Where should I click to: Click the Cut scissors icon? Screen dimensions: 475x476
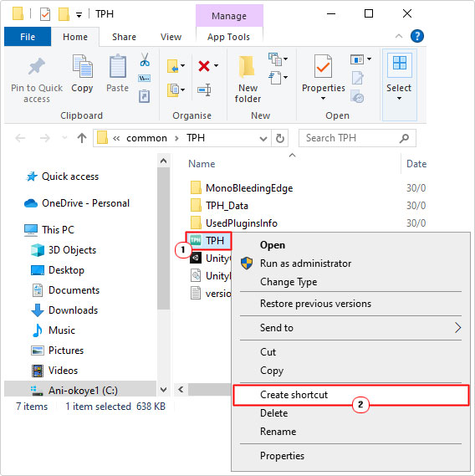145,59
